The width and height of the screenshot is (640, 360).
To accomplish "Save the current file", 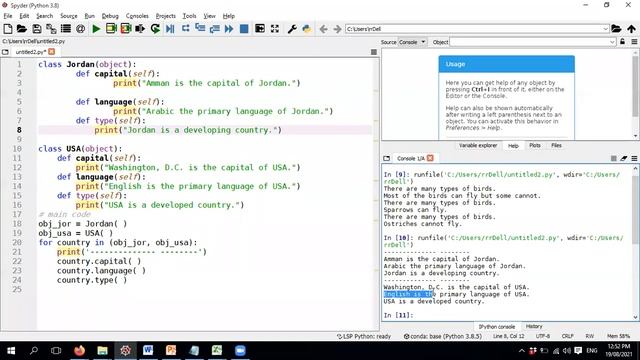I will (37, 29).
